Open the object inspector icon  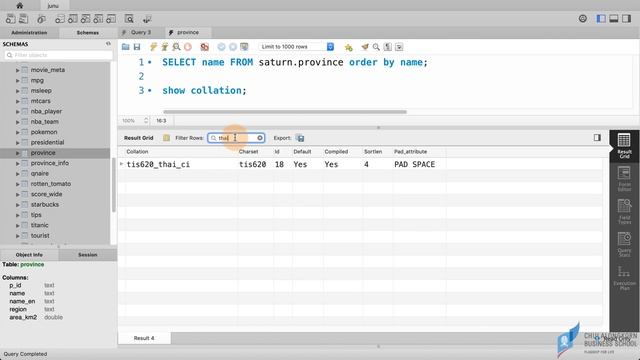[x=41, y=19]
